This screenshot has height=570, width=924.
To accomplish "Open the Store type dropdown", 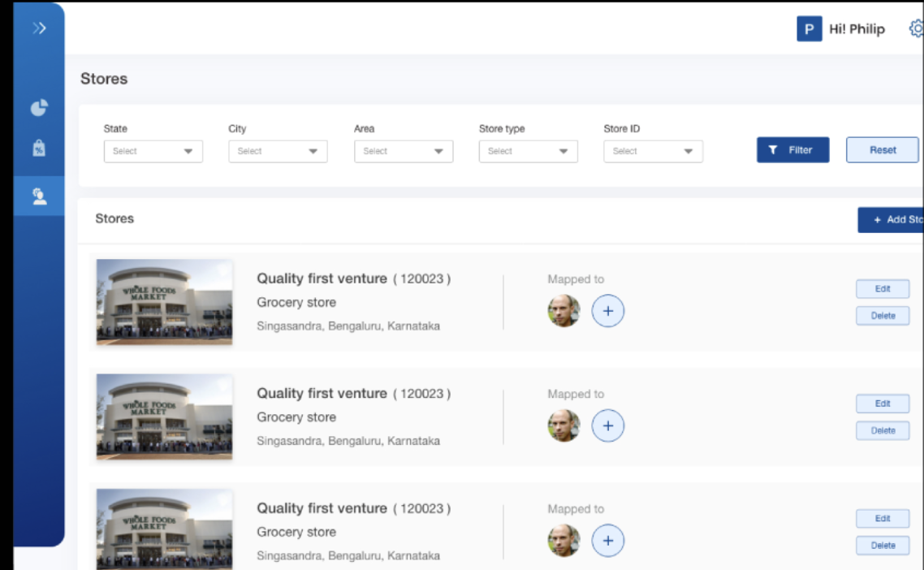I will pos(528,152).
